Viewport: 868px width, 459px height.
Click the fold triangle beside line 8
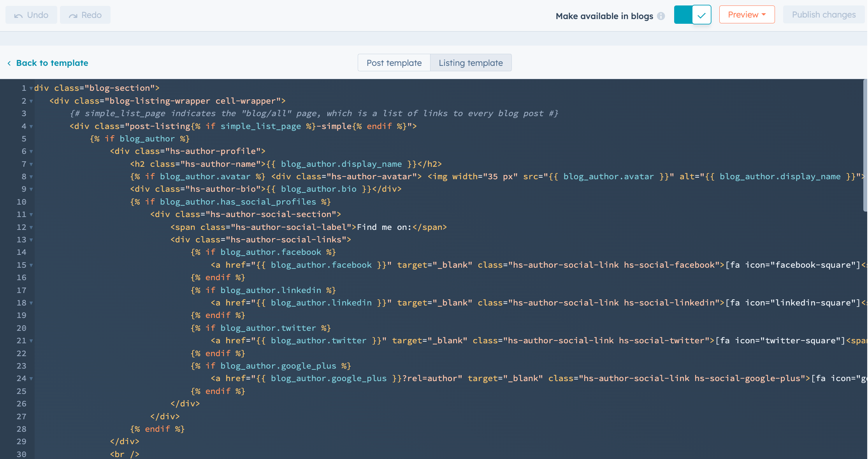(31, 177)
